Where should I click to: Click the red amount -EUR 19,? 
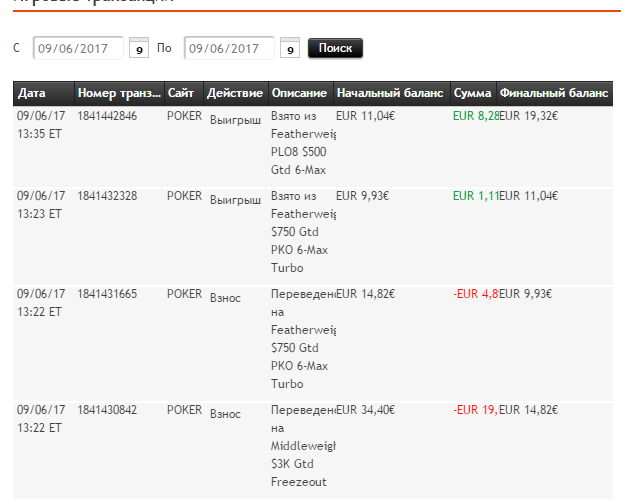pyautogui.click(x=476, y=410)
